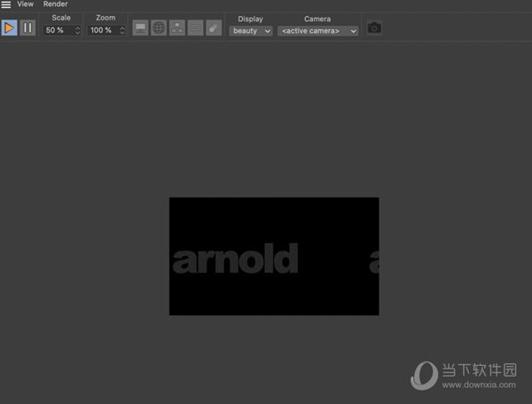
Task: Open the Render menu
Action: tap(55, 4)
